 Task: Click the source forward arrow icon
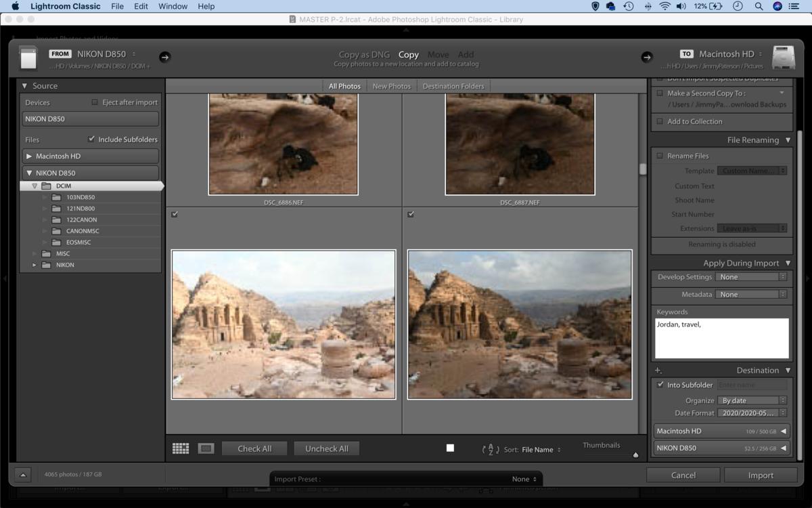point(164,57)
